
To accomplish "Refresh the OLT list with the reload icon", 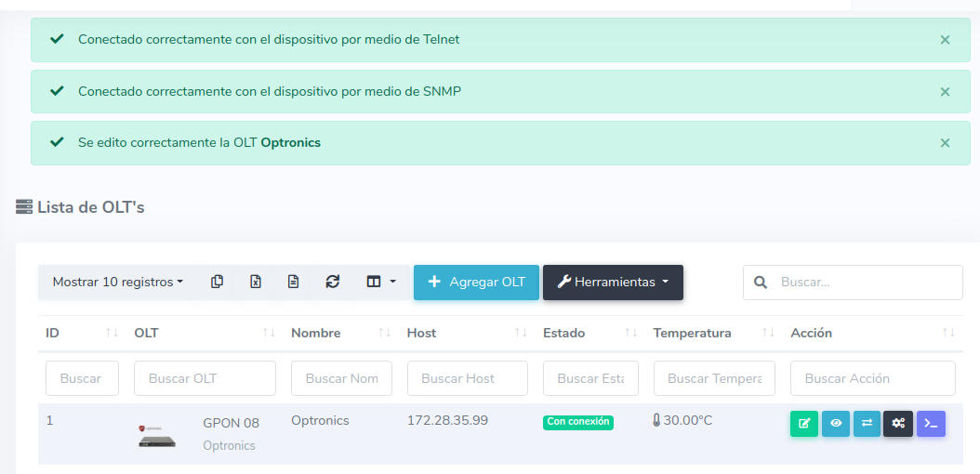I will [x=332, y=282].
